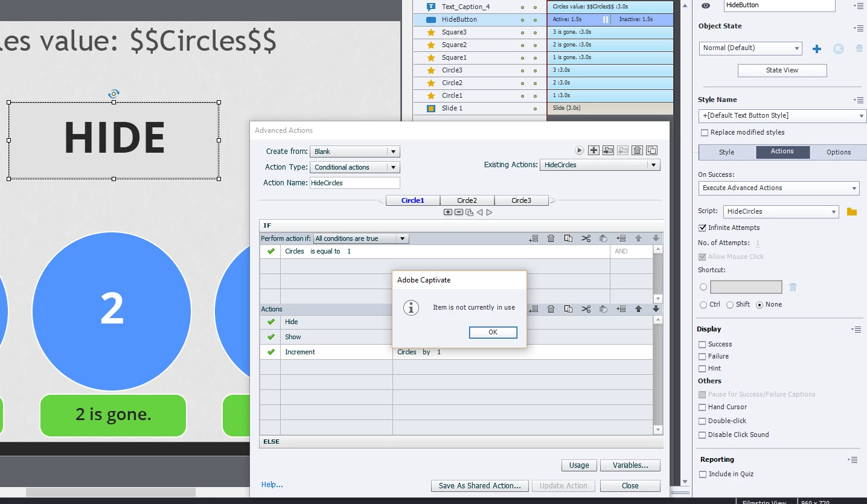Open the Help... link
The height and width of the screenshot is (504, 867).
coord(272,485)
